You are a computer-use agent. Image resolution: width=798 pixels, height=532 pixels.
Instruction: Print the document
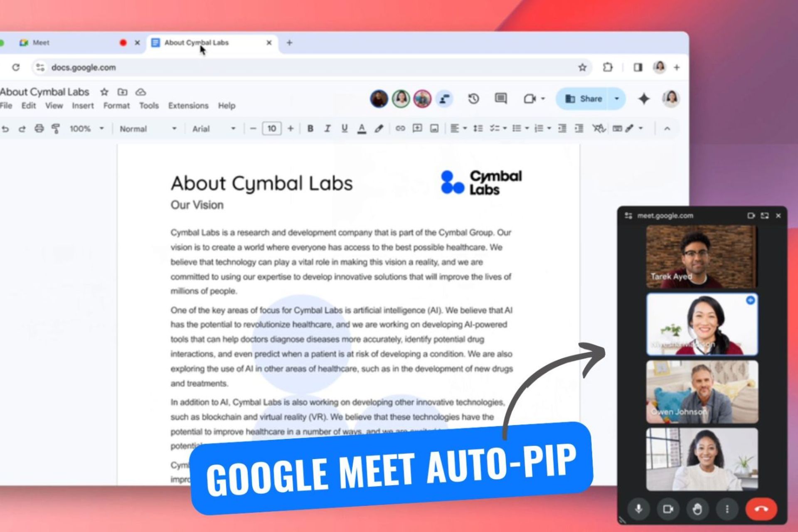point(39,128)
